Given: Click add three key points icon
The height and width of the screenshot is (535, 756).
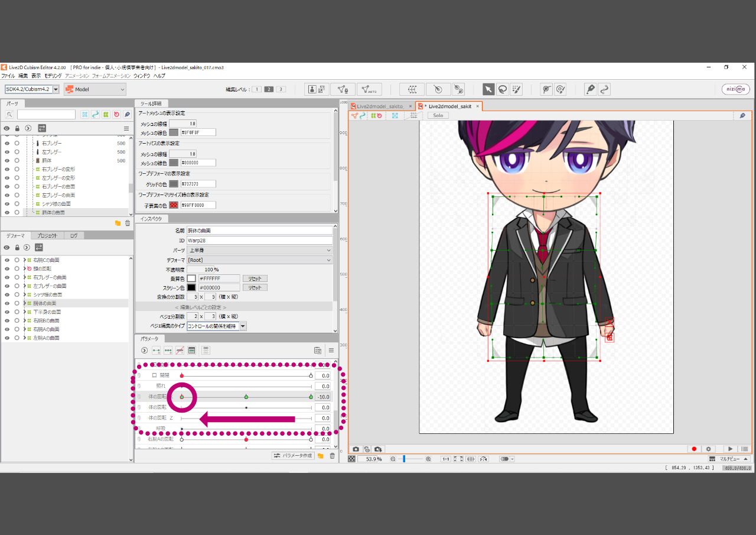Looking at the screenshot, I should coord(168,350).
